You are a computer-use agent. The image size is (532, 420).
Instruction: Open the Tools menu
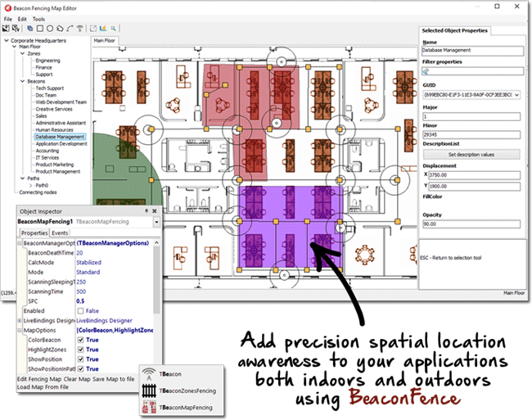pyautogui.click(x=38, y=19)
